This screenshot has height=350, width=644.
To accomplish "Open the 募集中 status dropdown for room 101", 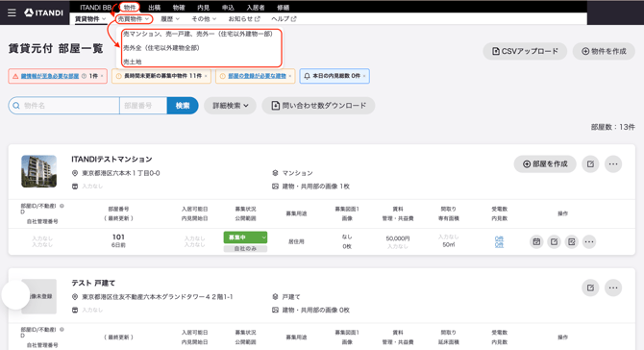I will 245,237.
